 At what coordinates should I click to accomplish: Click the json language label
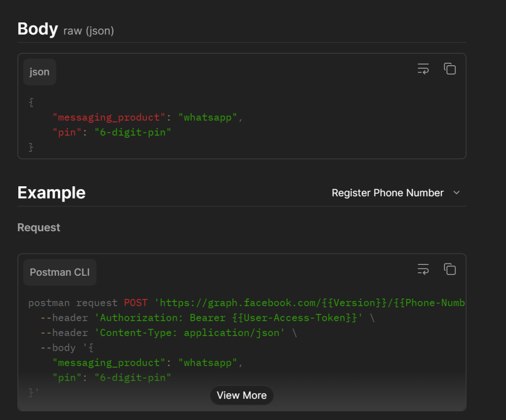pos(40,72)
